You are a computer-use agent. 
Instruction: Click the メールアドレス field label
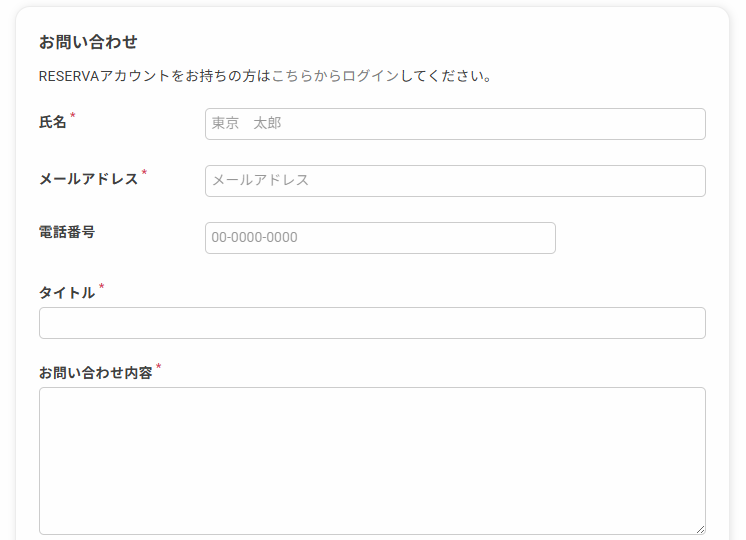(88, 179)
